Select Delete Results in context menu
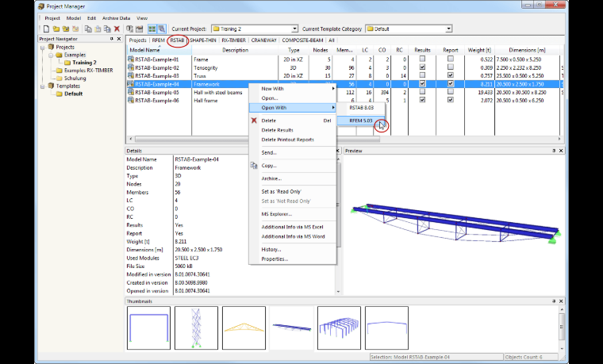Screen dimensions: 603x364 pyautogui.click(x=277, y=130)
